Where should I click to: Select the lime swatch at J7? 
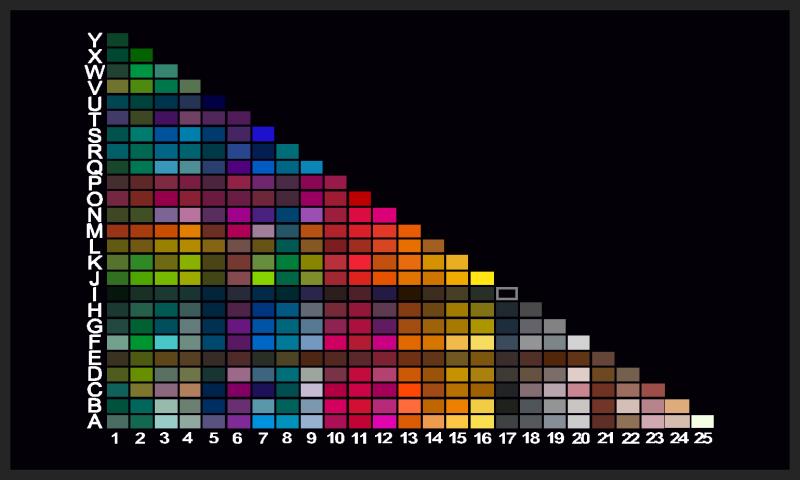pos(263,278)
